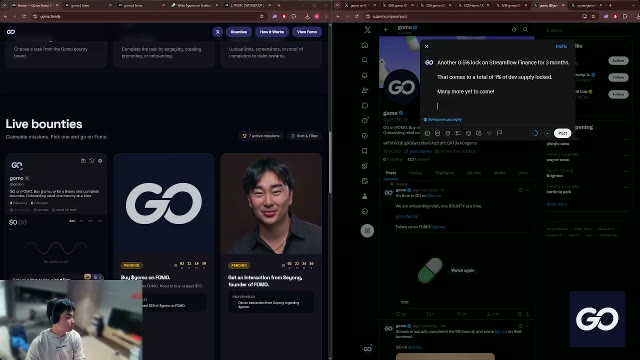This screenshot has height=360, width=640.
Task: Click bottom Follow button in suggestions
Action: click(x=618, y=94)
